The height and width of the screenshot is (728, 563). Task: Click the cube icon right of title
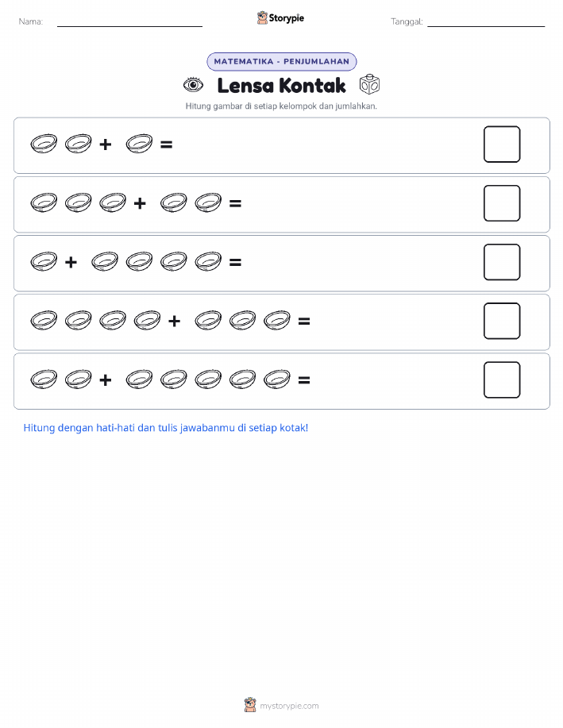point(370,84)
